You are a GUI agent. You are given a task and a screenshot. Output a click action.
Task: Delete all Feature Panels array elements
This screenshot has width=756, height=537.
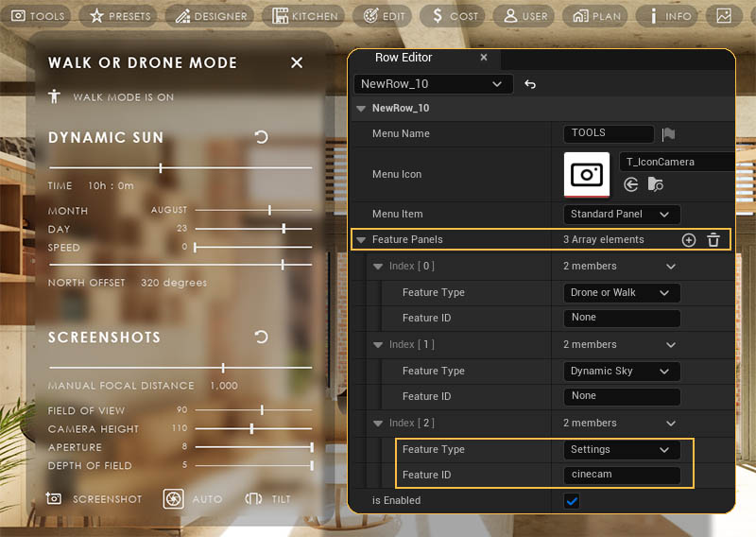coord(713,240)
